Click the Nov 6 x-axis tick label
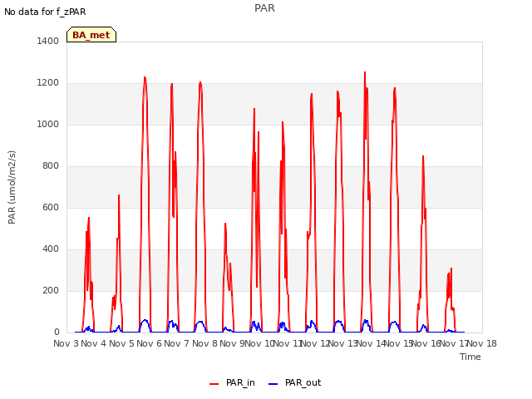Image resolution: width=532 pixels, height=399 pixels. pos(150,343)
